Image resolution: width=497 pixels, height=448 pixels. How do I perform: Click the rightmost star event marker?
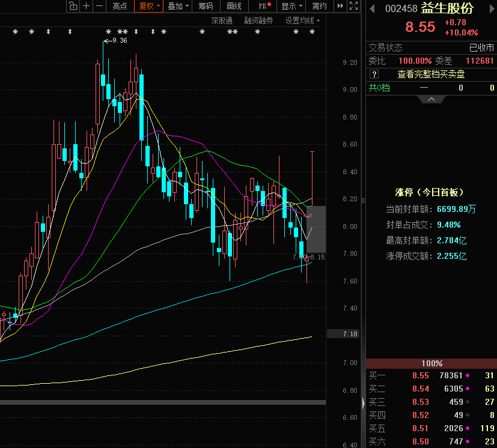click(x=313, y=32)
